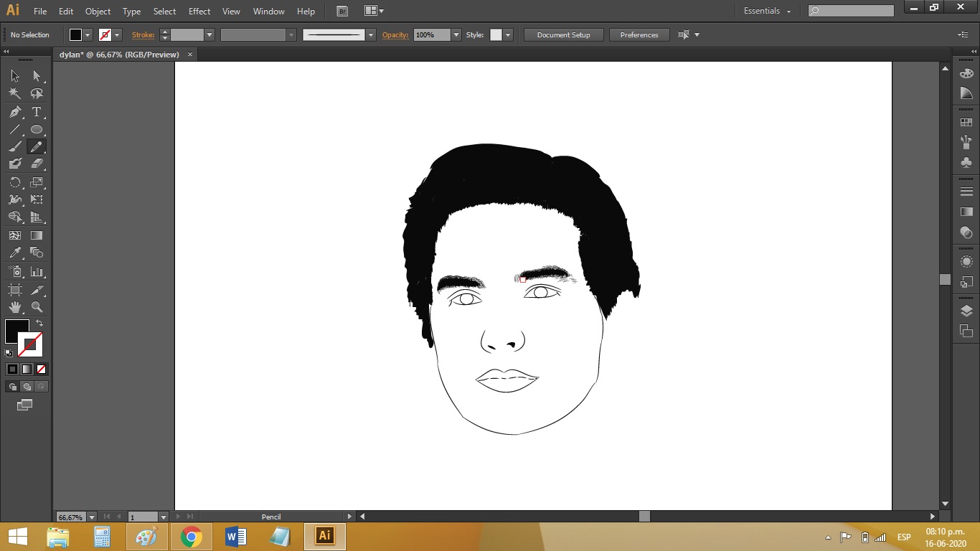Reset to default fill and stroke

click(9, 352)
